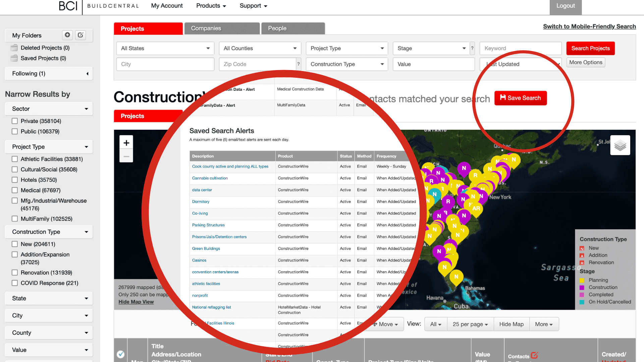Click the teal On Hold/Cancelled swatch

[582, 302]
